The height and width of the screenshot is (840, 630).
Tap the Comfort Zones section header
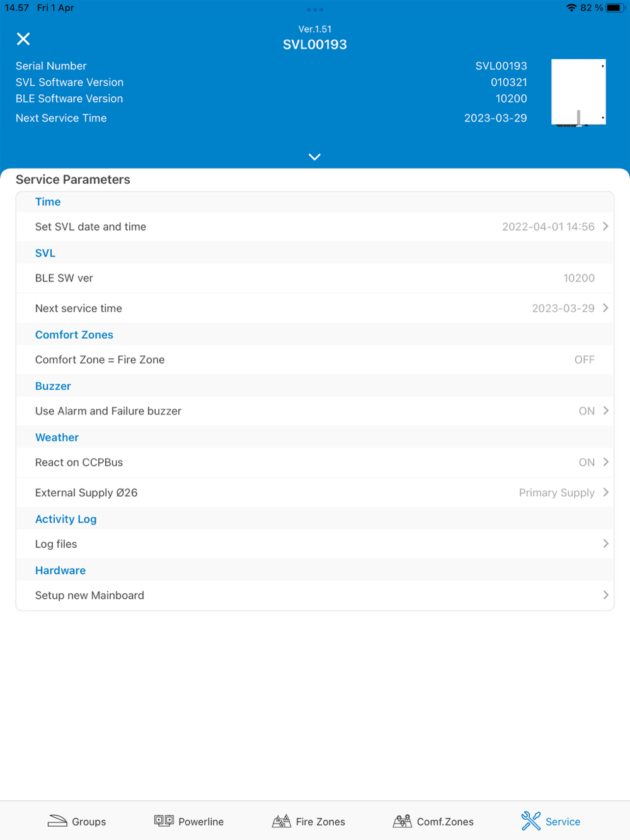(x=74, y=335)
